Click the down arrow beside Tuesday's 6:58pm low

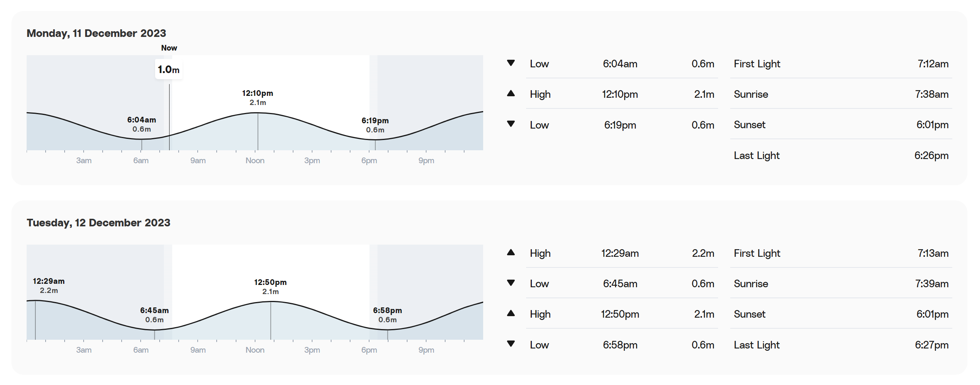tap(511, 344)
